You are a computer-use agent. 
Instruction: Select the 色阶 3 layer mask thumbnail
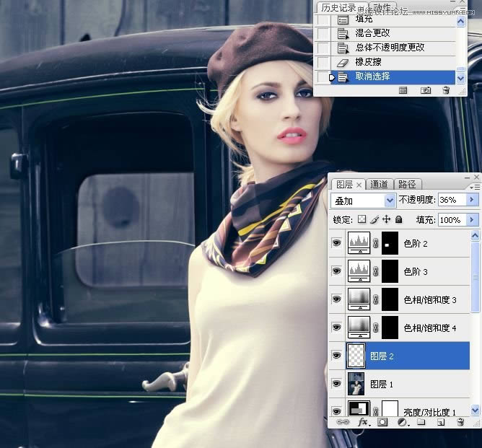[390, 271]
